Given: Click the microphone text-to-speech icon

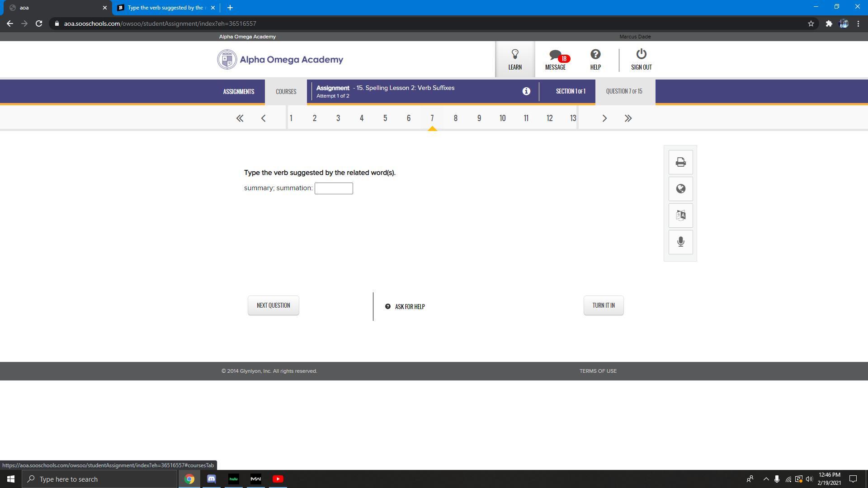Looking at the screenshot, I should click(x=680, y=242).
